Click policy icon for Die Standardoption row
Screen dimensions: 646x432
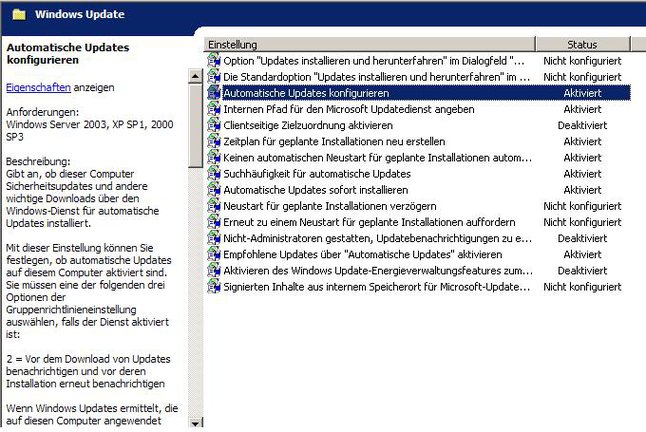(x=214, y=77)
